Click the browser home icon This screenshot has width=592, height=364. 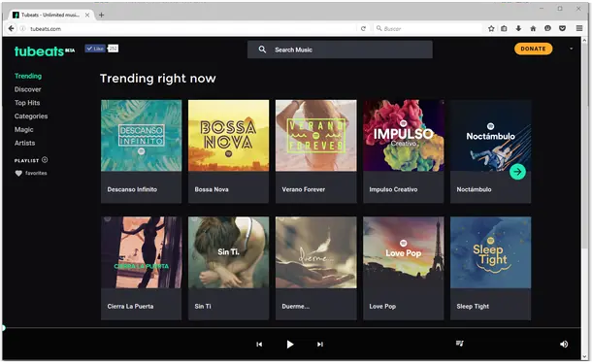(533, 29)
